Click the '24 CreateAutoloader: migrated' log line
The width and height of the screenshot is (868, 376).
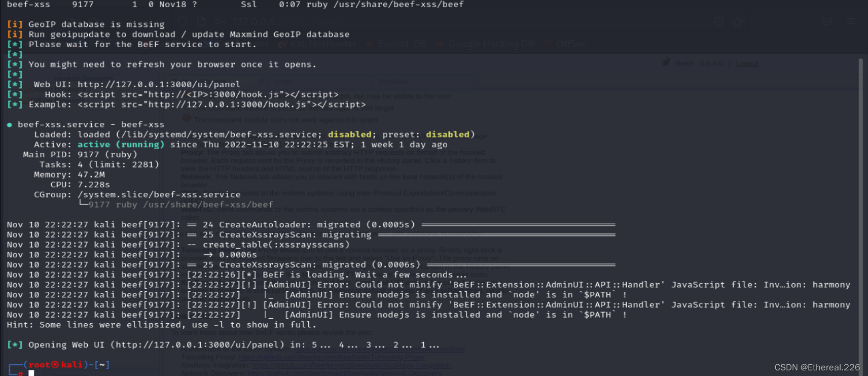(311, 224)
